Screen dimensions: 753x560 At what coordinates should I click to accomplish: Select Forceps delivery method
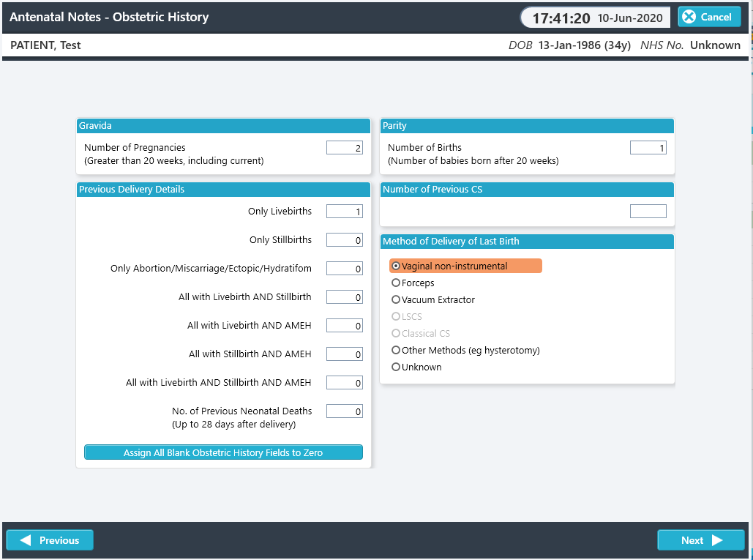pos(413,283)
